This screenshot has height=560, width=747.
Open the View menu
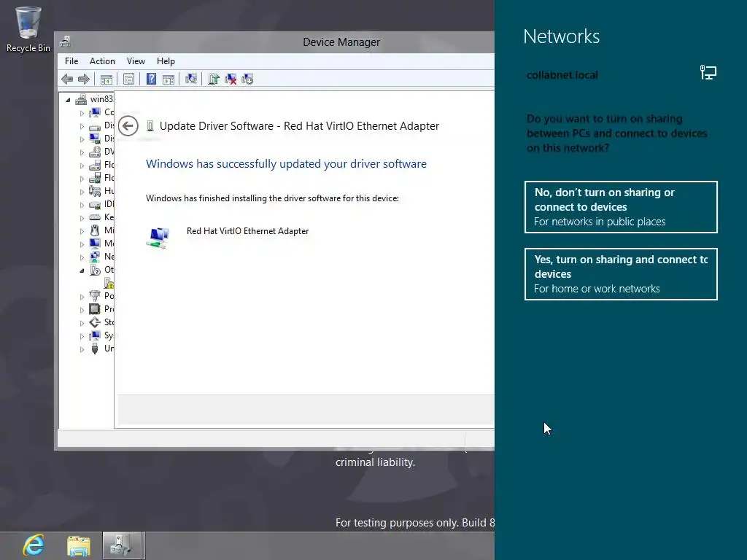[x=136, y=61]
